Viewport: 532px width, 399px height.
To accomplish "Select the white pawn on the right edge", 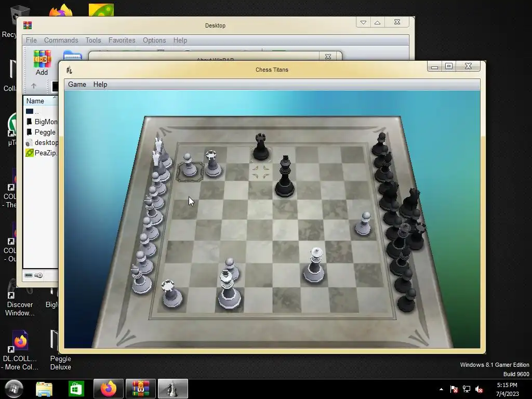I will tap(364, 224).
